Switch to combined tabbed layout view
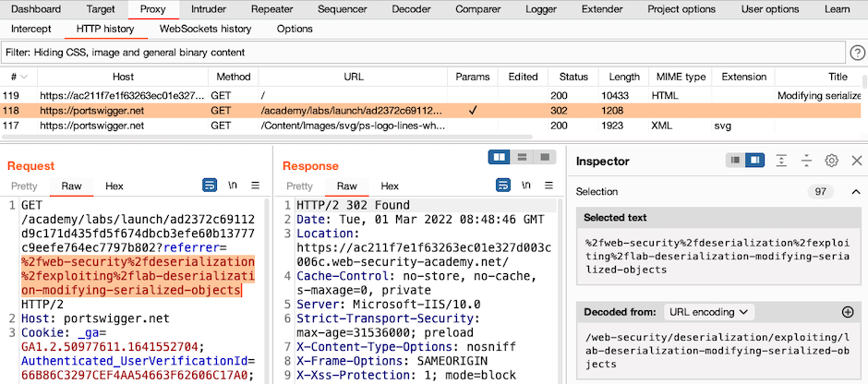The height and width of the screenshot is (384, 868). tap(545, 158)
